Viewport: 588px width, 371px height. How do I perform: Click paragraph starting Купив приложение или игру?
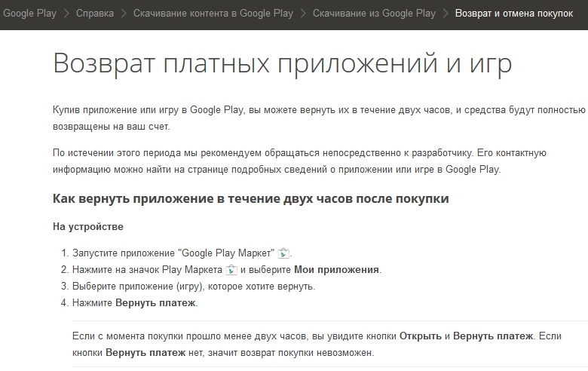click(x=319, y=118)
